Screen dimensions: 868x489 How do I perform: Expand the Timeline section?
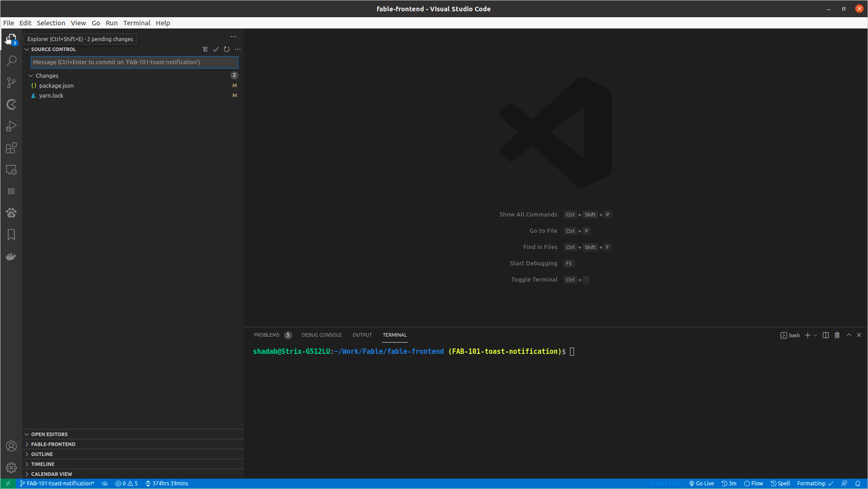pyautogui.click(x=133, y=464)
